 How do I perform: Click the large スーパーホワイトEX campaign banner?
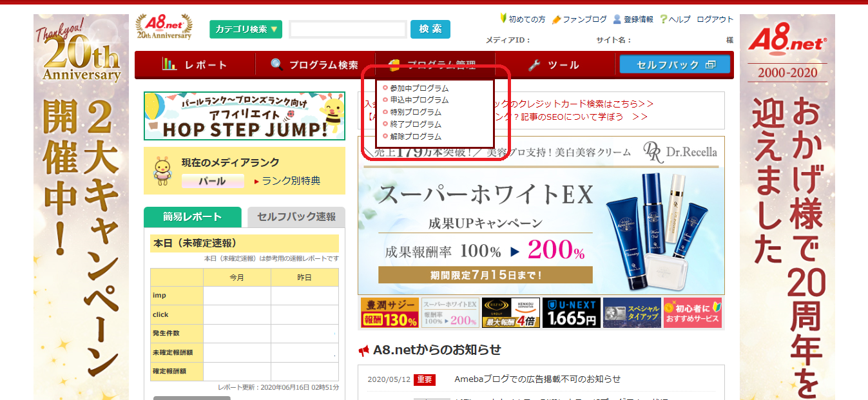[x=541, y=216]
